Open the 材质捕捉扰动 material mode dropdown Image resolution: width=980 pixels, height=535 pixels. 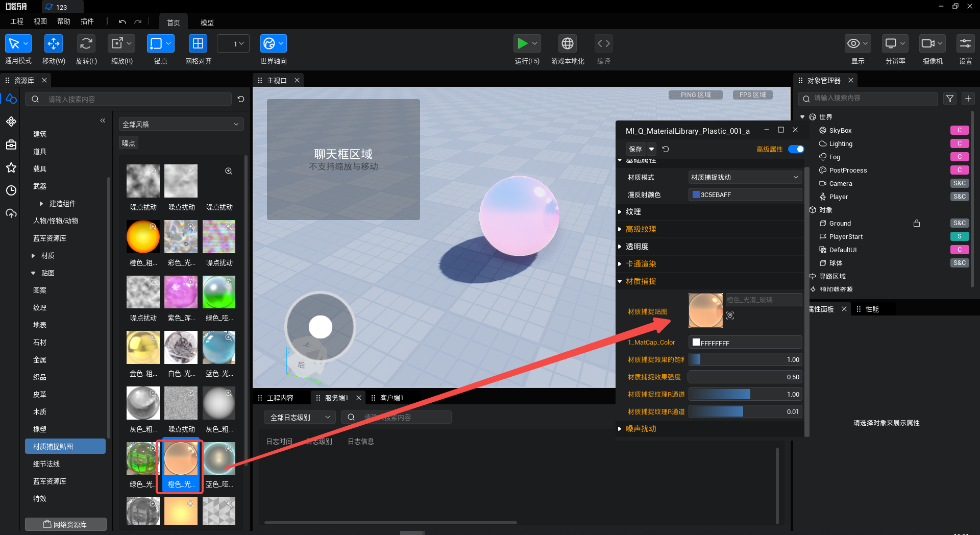745,177
